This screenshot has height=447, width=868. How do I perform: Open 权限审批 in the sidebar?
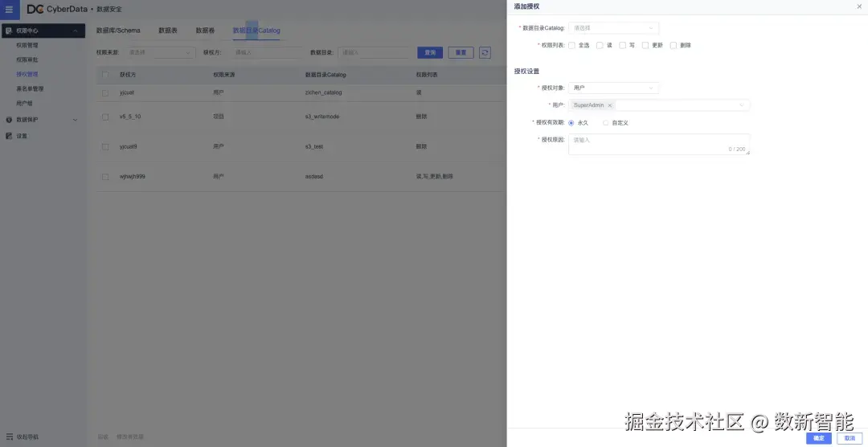[27, 59]
